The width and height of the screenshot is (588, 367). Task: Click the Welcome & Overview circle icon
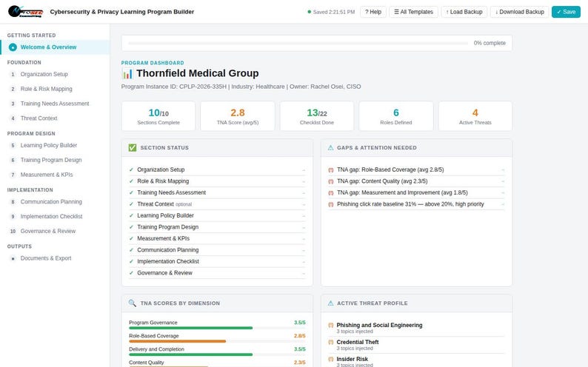click(x=13, y=47)
